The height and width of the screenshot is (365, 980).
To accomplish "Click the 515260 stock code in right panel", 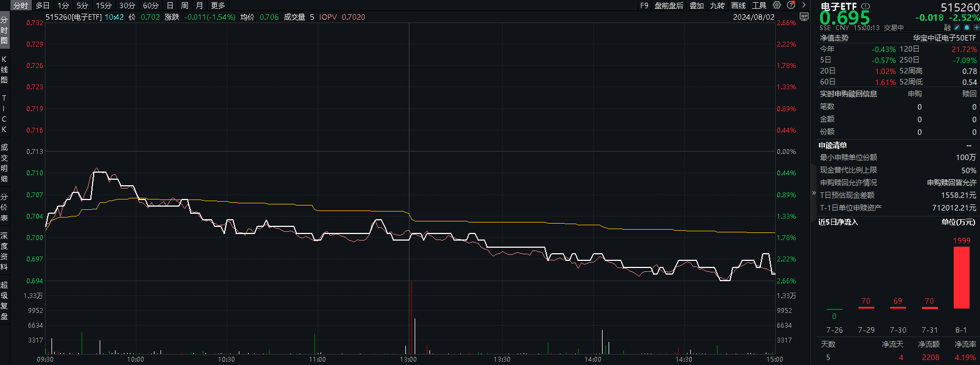I will pyautogui.click(x=960, y=7).
